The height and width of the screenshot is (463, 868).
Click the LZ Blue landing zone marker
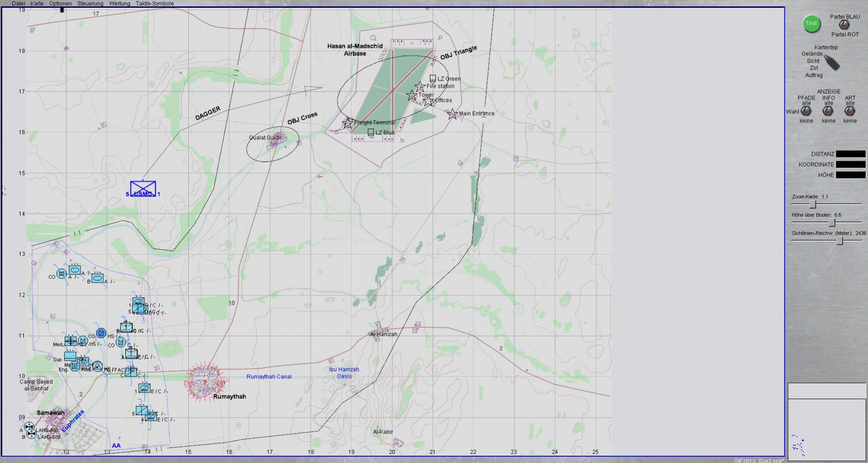pyautogui.click(x=370, y=133)
